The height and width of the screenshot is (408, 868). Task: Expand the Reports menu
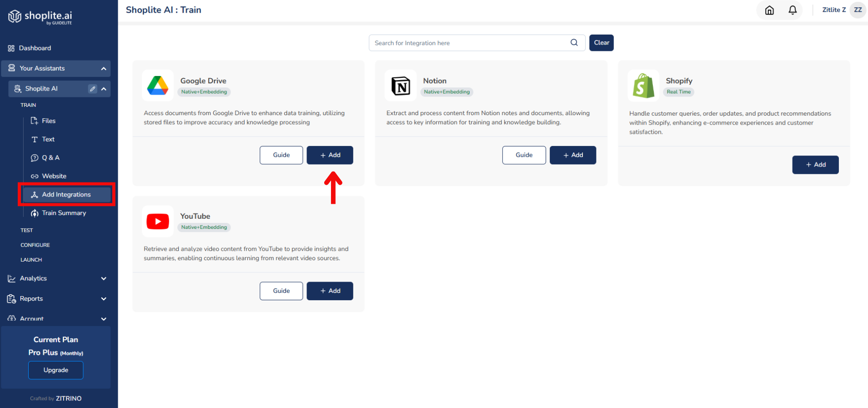[104, 299]
